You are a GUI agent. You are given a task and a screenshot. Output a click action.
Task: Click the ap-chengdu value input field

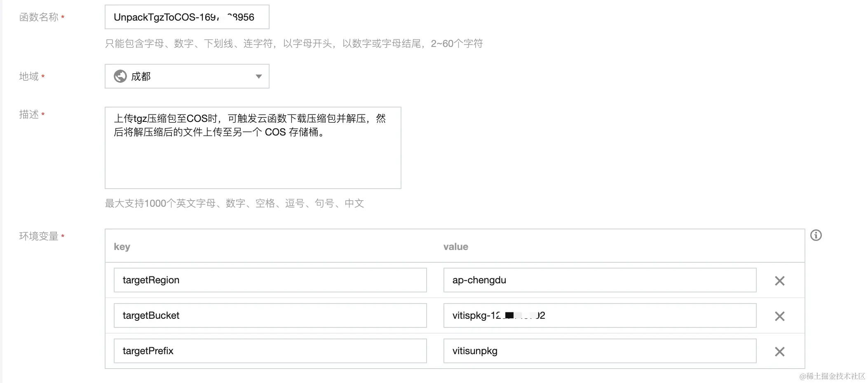(x=600, y=280)
